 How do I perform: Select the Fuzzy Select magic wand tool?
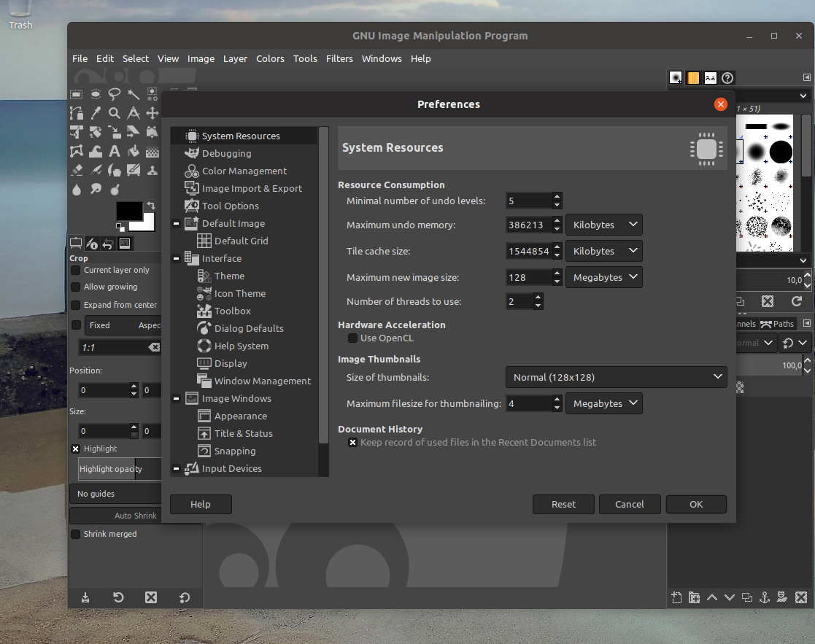coord(133,95)
